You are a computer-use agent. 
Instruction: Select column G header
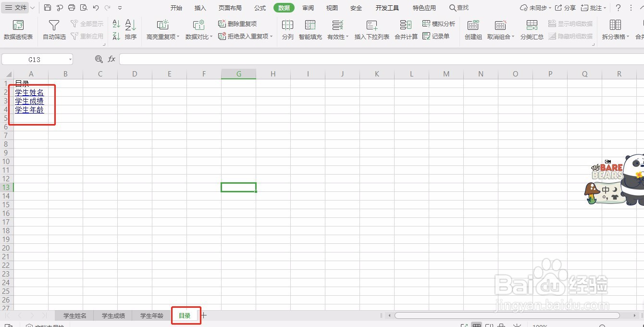[x=238, y=74]
